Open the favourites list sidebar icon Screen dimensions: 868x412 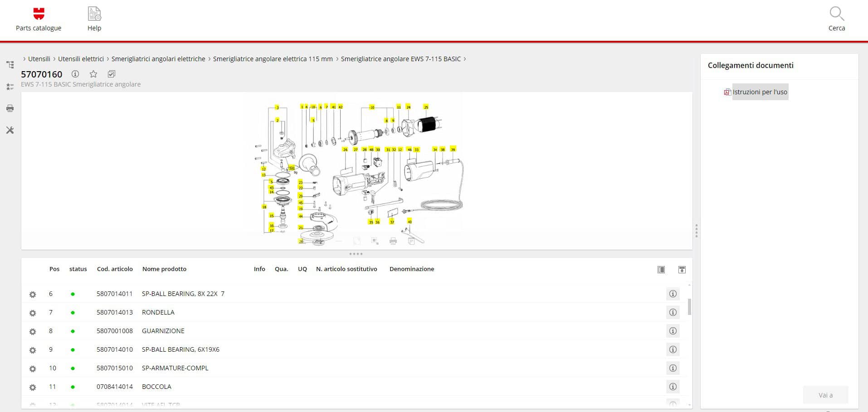coord(10,87)
